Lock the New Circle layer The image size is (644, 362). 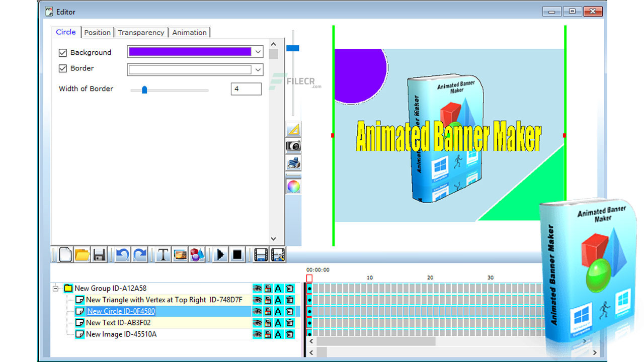coord(268,311)
